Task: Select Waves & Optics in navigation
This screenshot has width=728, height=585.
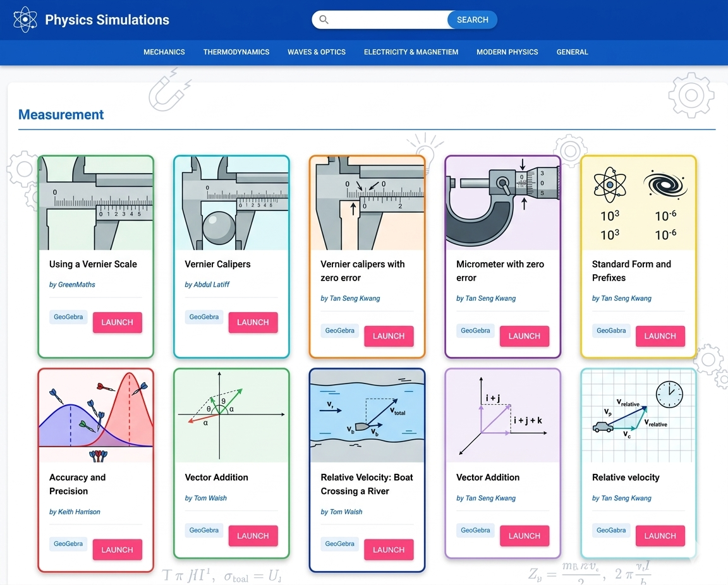Action: (x=317, y=52)
